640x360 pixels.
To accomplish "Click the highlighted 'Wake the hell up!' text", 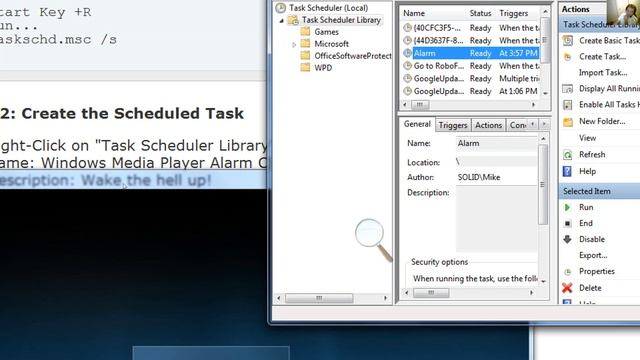I will pos(146,180).
